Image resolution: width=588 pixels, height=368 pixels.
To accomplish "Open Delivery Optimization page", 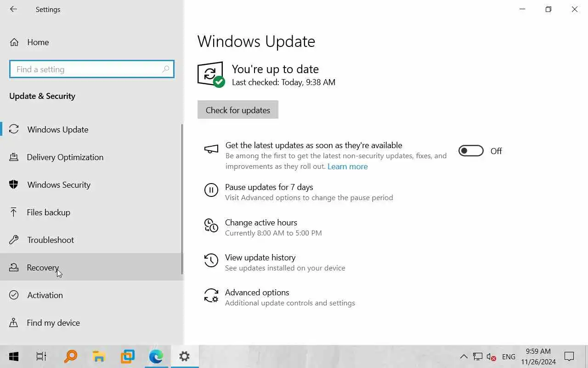I will click(91, 157).
